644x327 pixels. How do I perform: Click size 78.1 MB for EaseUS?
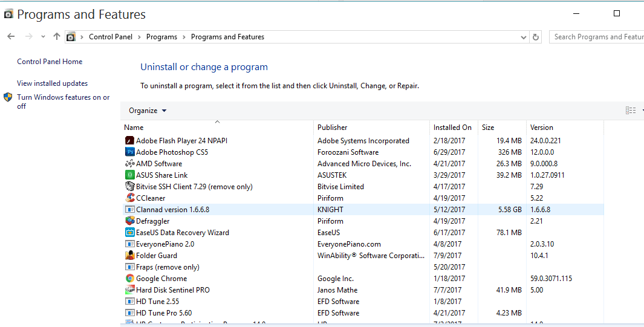[509, 232]
